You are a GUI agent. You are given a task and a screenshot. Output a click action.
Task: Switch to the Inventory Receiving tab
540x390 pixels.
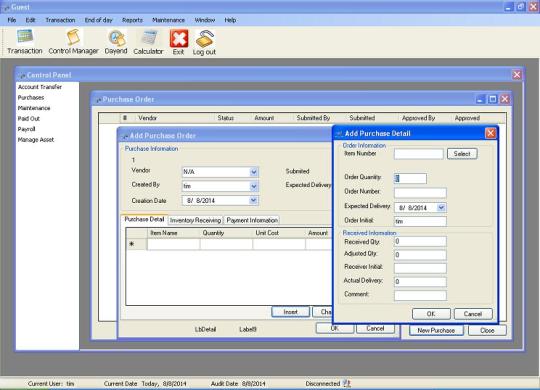pyautogui.click(x=195, y=220)
